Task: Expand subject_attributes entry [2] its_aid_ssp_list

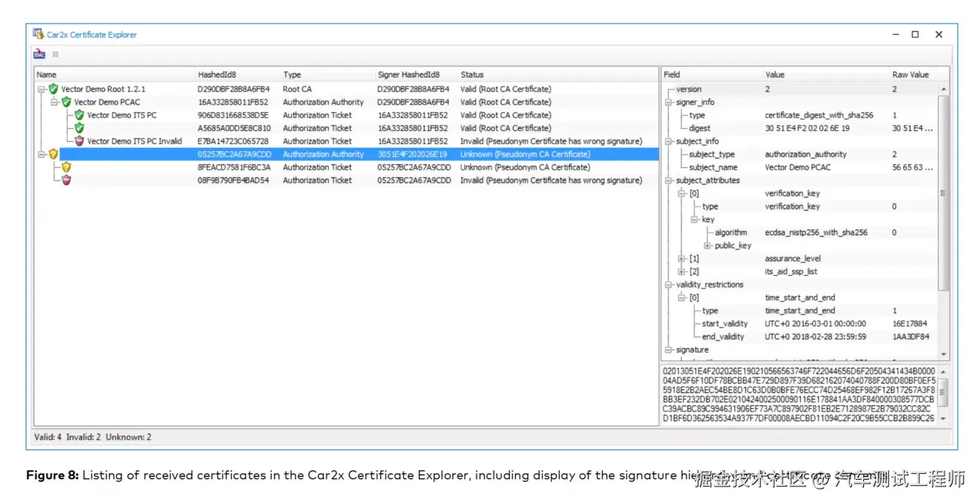Action: tap(682, 272)
